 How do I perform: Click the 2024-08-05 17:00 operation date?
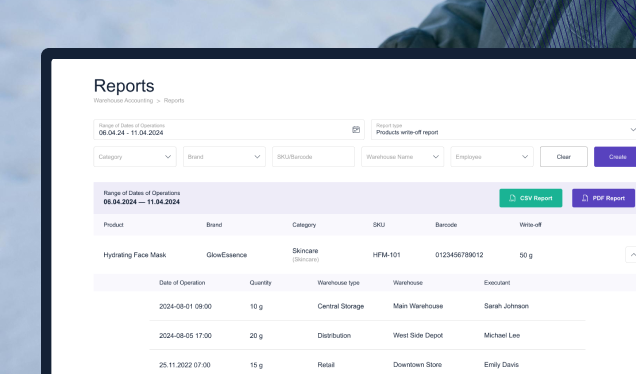185,335
